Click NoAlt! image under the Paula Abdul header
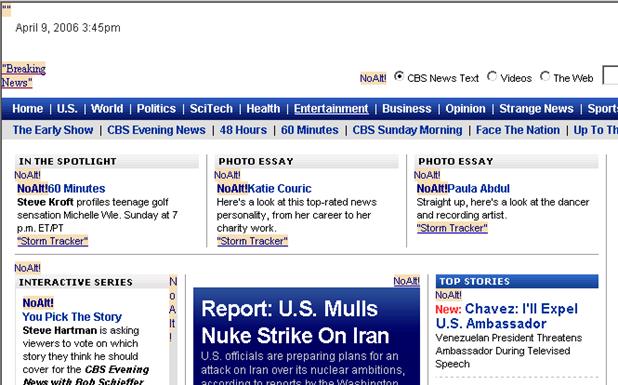Viewport: 618px width, 385px height. pos(427,175)
